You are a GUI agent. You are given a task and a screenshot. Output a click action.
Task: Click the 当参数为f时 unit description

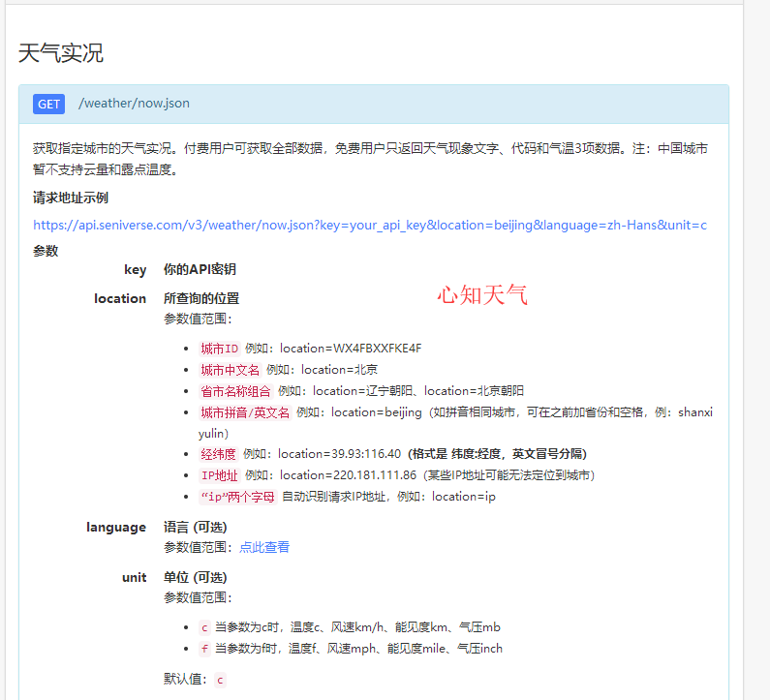(x=359, y=649)
